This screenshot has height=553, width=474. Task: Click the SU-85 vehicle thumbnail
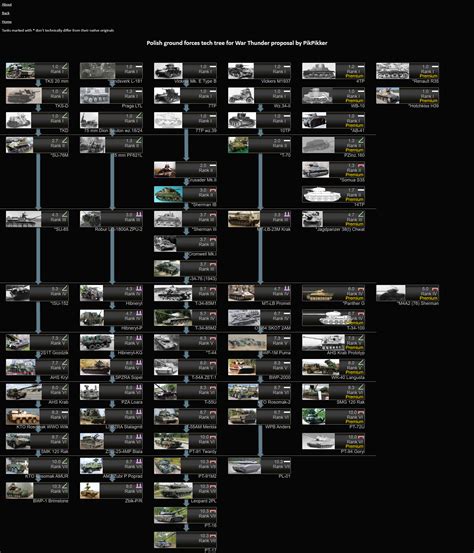[x=23, y=219]
